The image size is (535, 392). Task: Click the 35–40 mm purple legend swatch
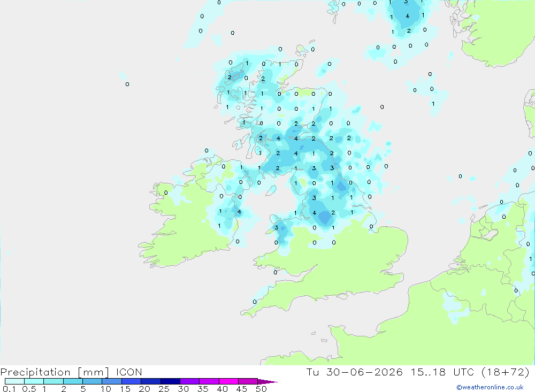click(209, 381)
